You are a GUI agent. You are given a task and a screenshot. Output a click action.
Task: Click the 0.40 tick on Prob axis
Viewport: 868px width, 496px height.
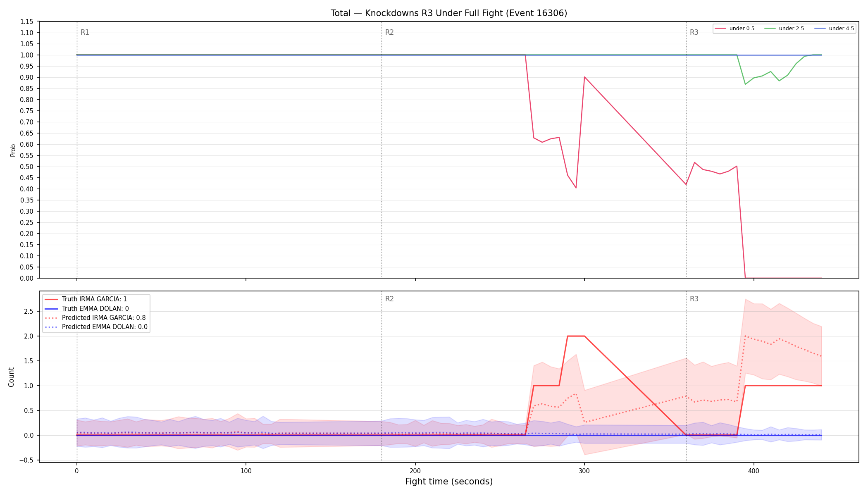point(26,189)
